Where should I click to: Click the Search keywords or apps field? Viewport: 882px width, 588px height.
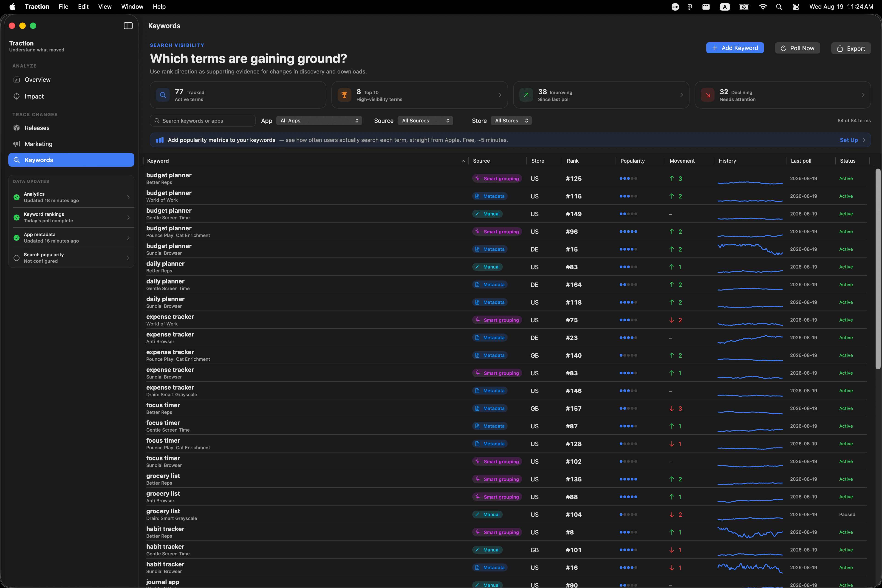pyautogui.click(x=203, y=121)
